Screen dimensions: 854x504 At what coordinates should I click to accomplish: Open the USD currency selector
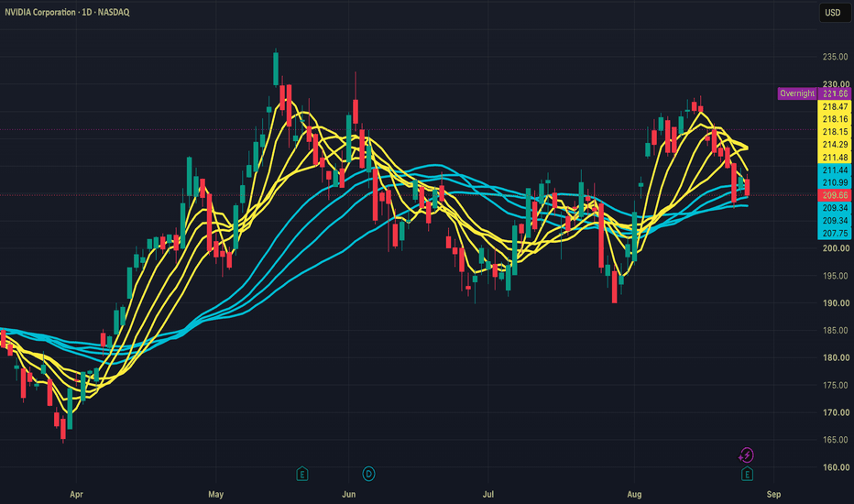pyautogui.click(x=835, y=13)
